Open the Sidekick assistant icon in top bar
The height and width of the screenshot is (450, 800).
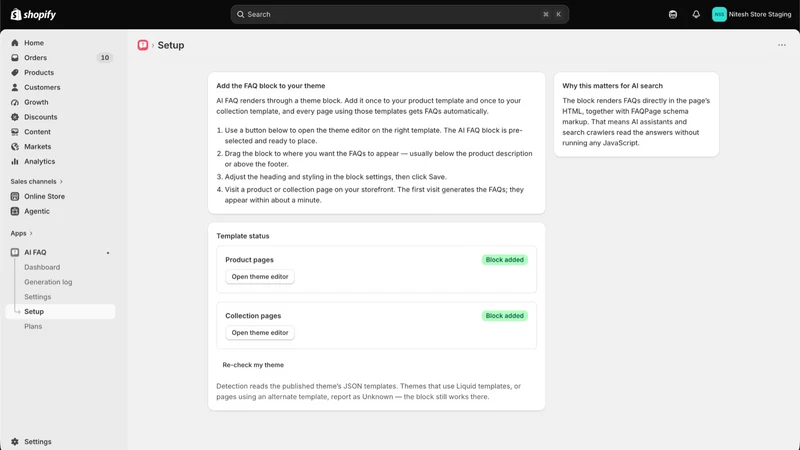[x=673, y=14]
